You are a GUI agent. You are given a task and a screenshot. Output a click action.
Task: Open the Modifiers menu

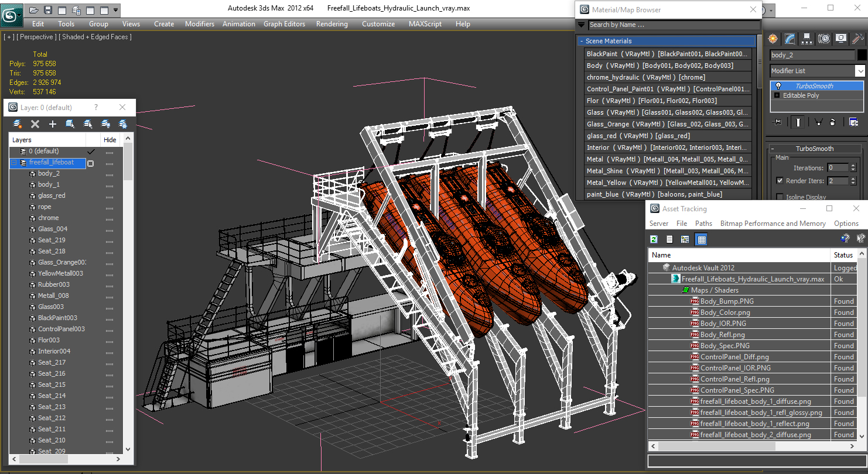[x=200, y=24]
